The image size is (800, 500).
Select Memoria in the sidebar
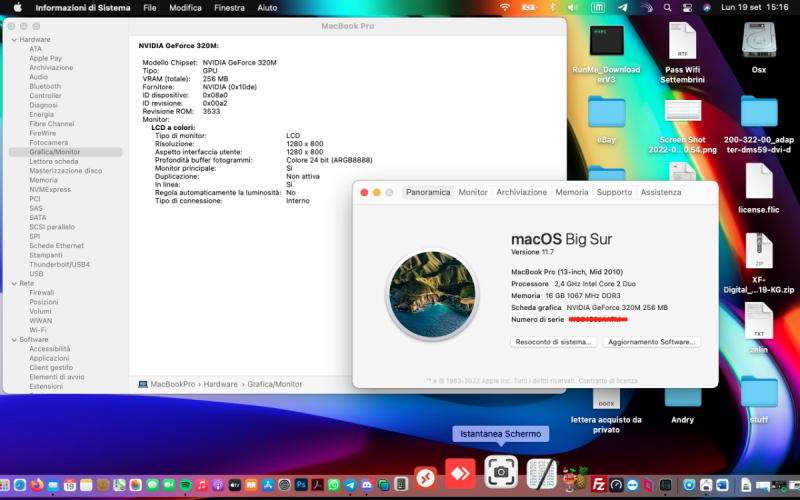click(43, 180)
